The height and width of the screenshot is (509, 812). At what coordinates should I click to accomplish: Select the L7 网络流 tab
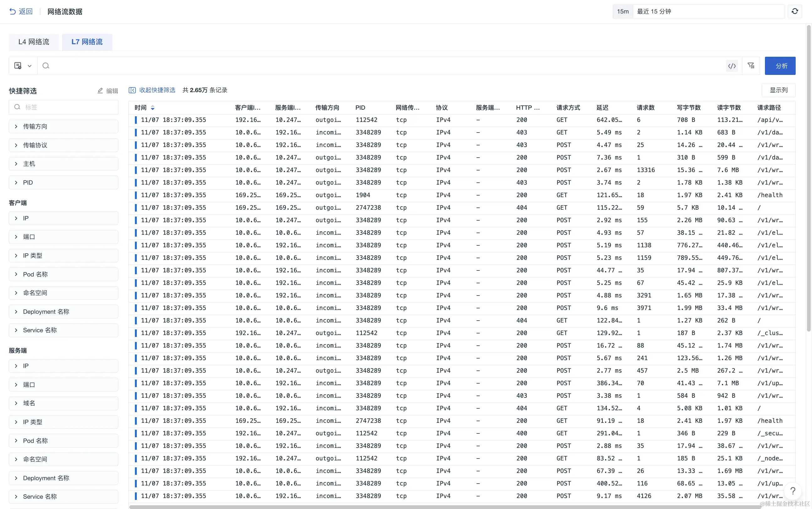pos(87,42)
